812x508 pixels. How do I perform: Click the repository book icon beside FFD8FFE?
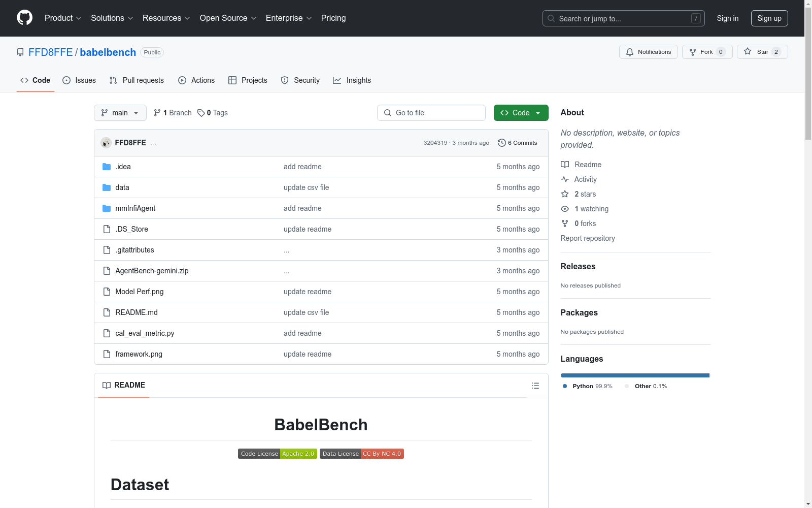(x=20, y=52)
